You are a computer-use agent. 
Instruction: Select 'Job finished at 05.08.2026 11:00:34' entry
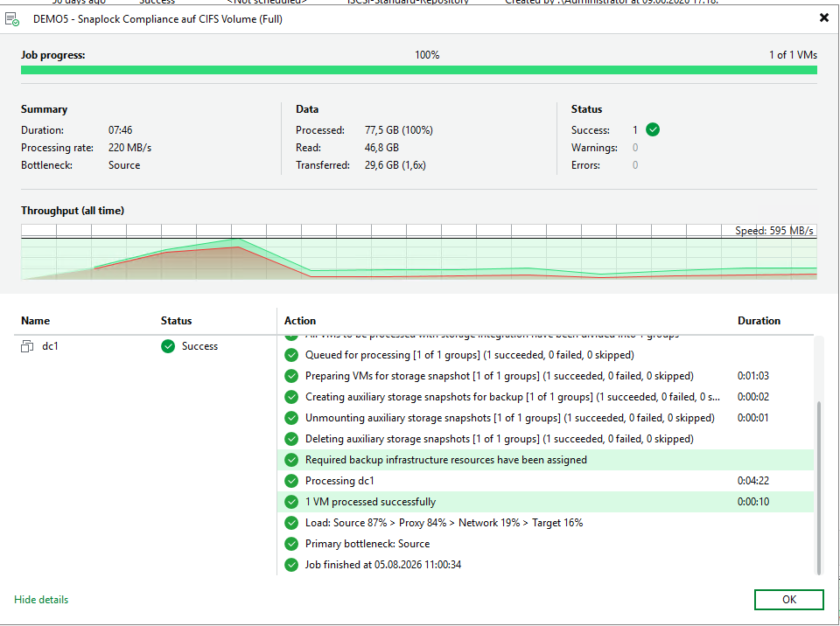click(x=545, y=565)
